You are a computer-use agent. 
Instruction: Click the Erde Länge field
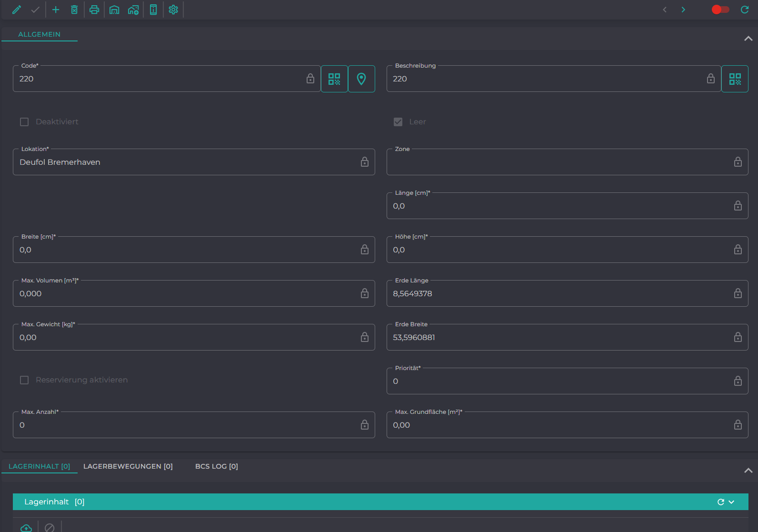point(567,293)
